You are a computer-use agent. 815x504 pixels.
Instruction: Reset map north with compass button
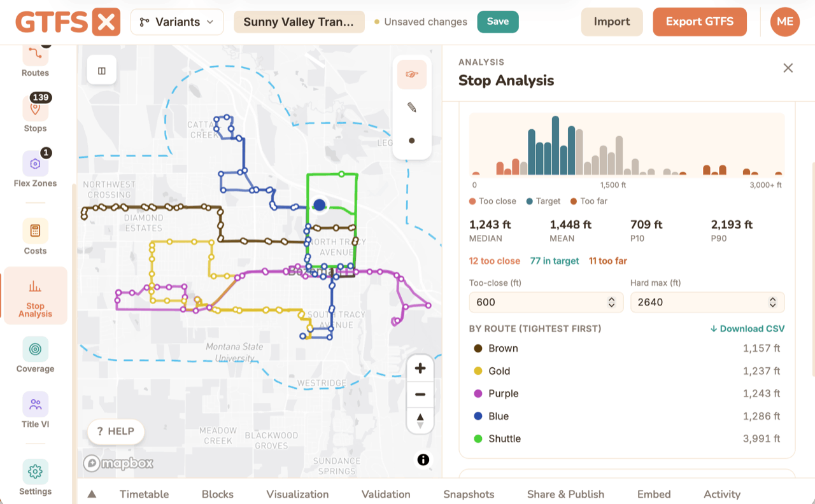[420, 421]
